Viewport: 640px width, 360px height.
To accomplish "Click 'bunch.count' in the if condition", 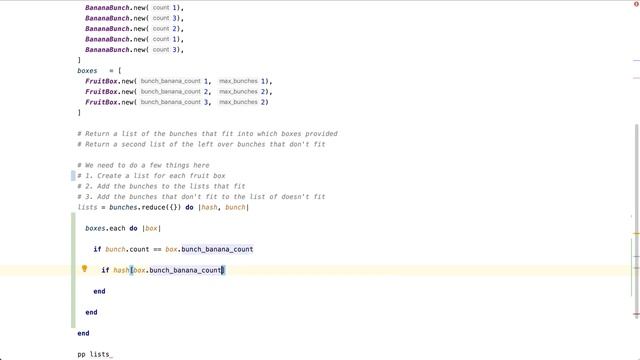I will (x=127, y=249).
